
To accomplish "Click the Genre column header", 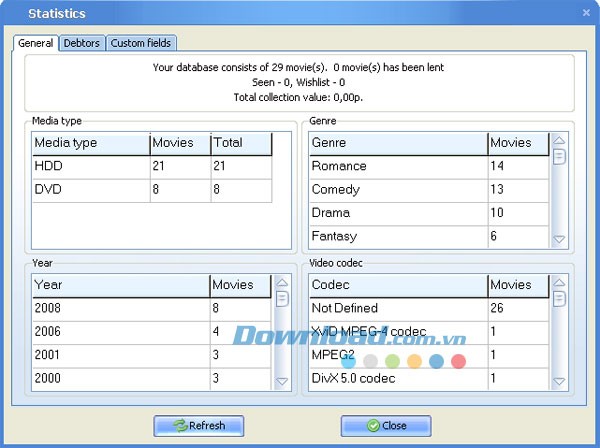I will coord(397,143).
